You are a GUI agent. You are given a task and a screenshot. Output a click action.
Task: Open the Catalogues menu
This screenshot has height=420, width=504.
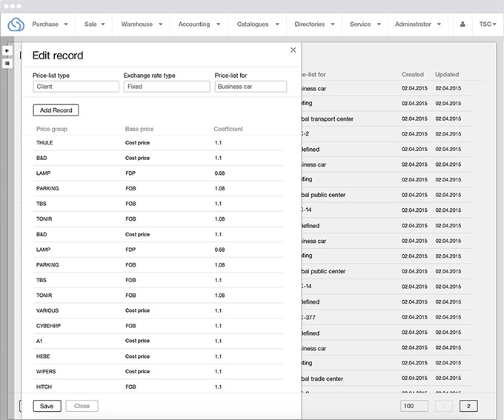point(258,24)
